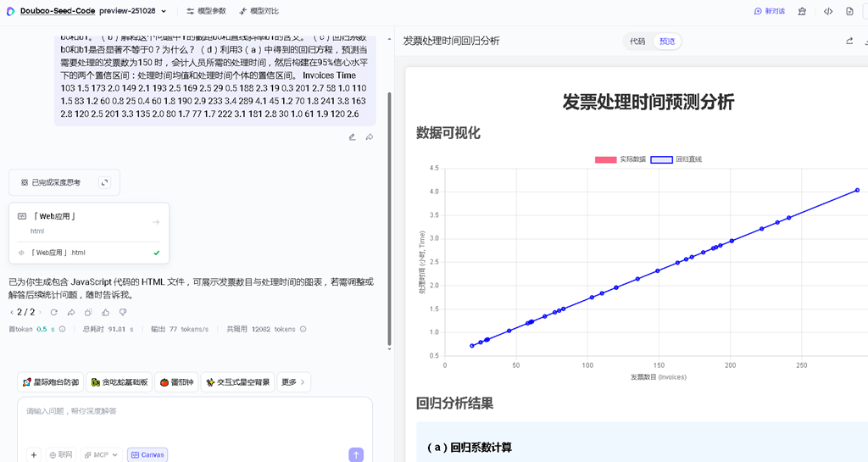Screen dimensions: 868x462
Task: Give thumbs up to the response
Action: click(105, 312)
